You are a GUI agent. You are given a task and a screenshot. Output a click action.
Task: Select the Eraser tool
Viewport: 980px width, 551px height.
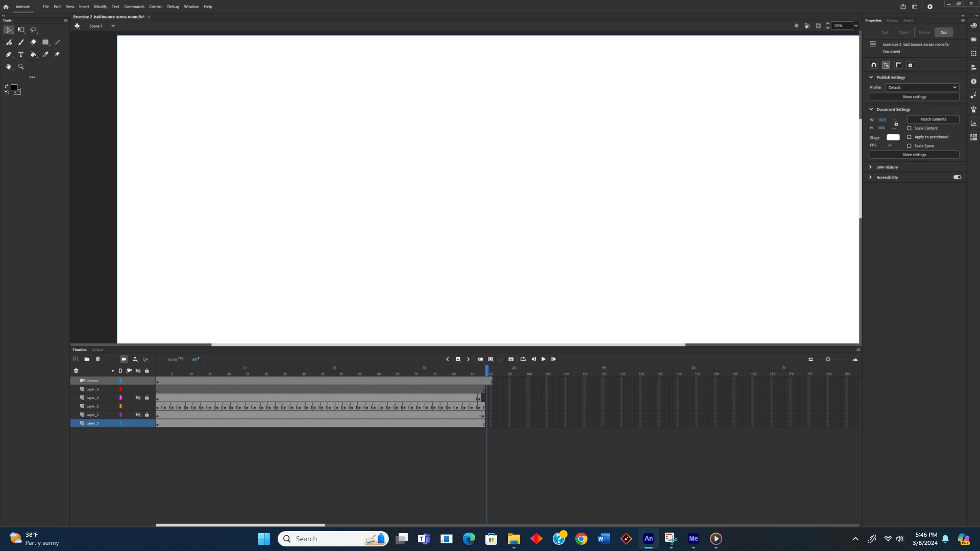[33, 42]
